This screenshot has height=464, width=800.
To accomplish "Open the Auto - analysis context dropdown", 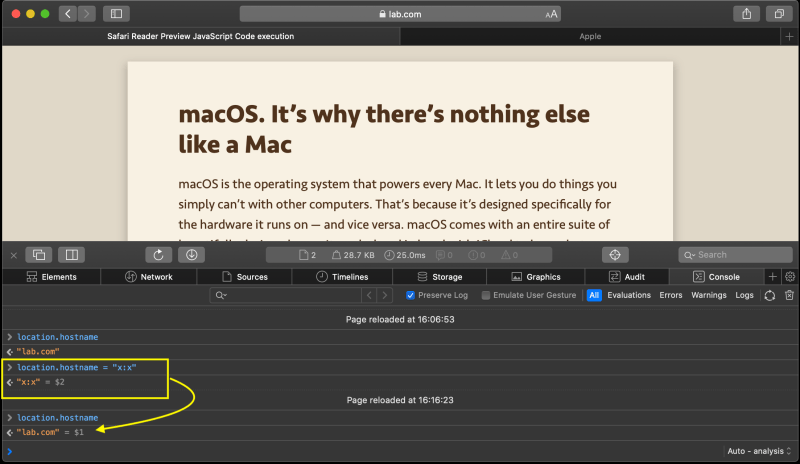I will click(759, 451).
